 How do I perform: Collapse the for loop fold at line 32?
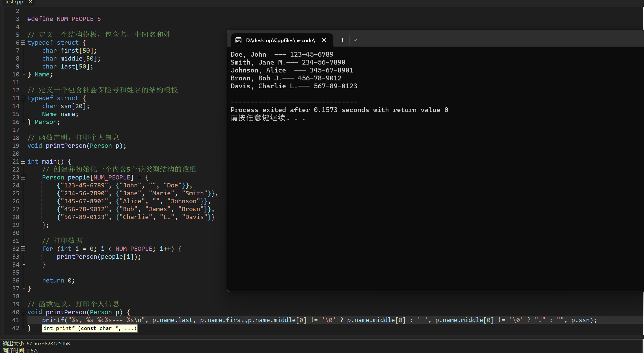[23, 249]
